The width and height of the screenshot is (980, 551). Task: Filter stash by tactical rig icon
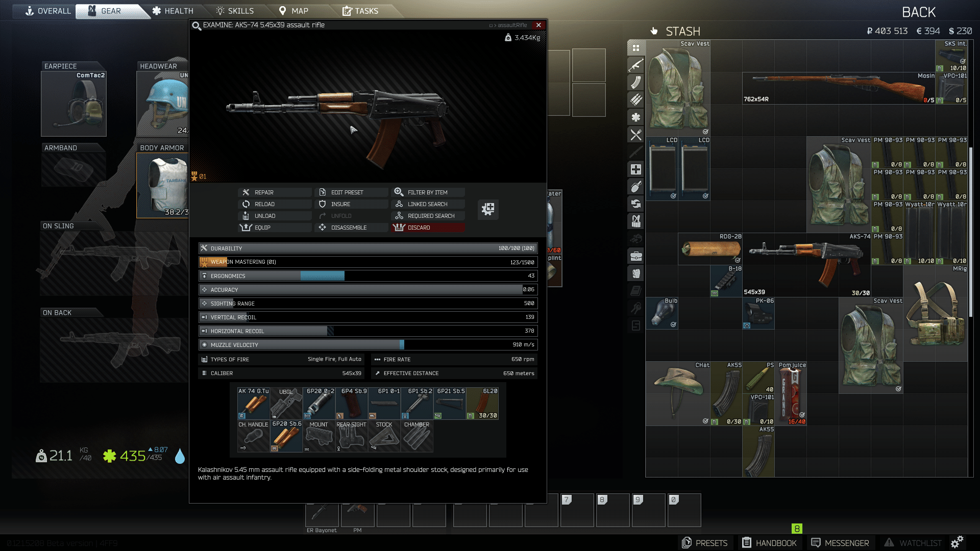point(635,221)
